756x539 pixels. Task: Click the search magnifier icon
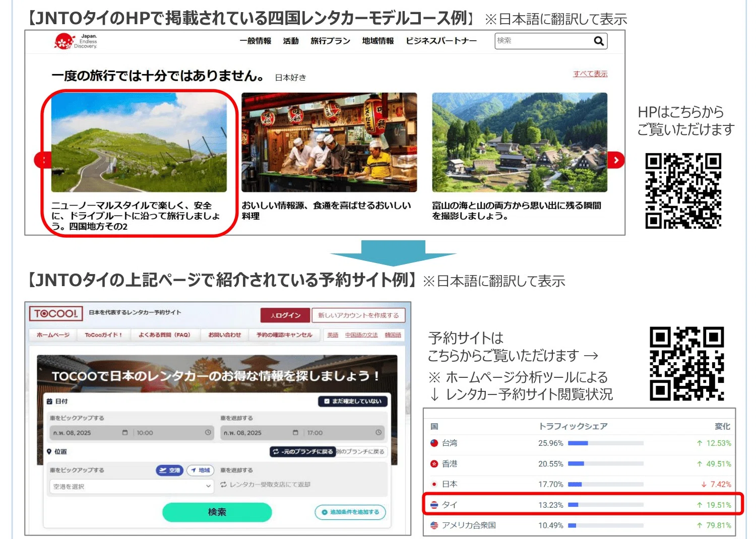[x=599, y=41]
